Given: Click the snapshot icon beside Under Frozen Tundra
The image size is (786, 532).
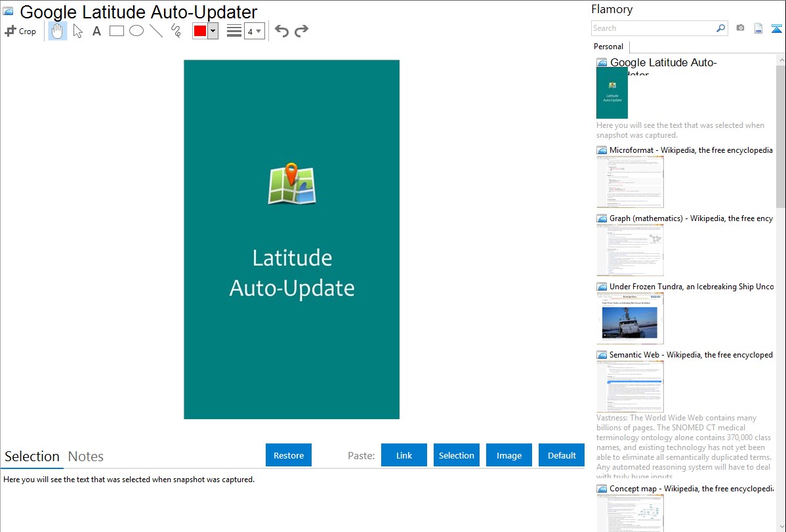Looking at the screenshot, I should coord(602,287).
